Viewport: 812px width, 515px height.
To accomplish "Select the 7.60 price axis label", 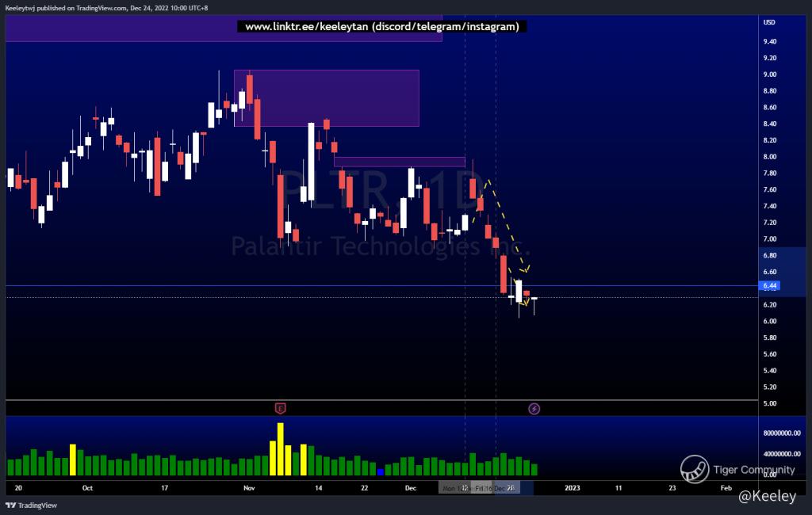I will click(x=769, y=189).
